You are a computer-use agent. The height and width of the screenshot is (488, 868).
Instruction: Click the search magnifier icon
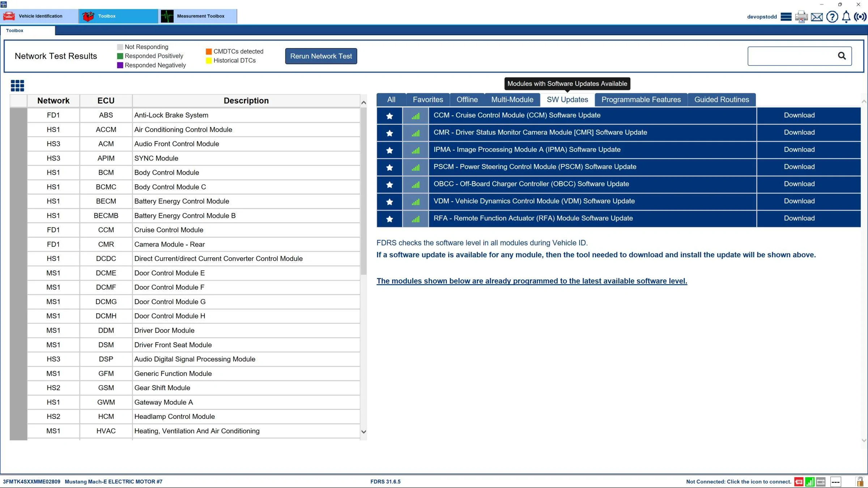(842, 56)
